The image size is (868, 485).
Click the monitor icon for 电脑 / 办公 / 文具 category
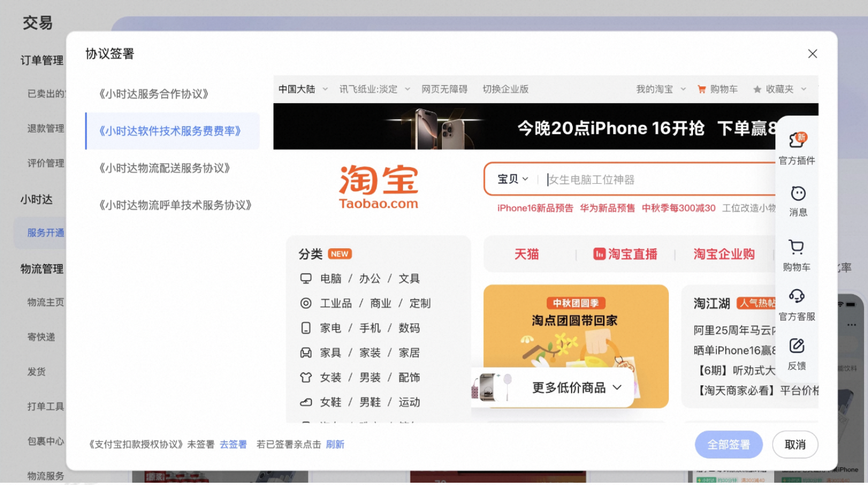(306, 279)
